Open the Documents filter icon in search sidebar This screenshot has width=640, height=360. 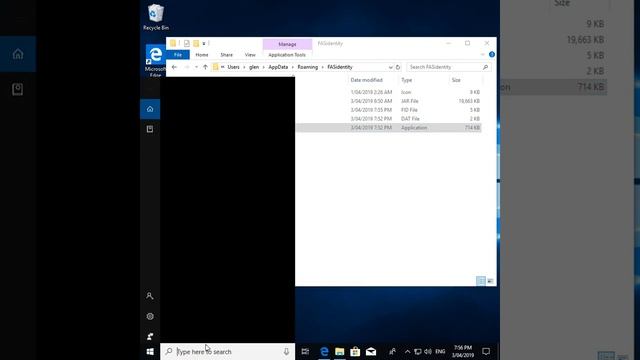(x=150, y=129)
